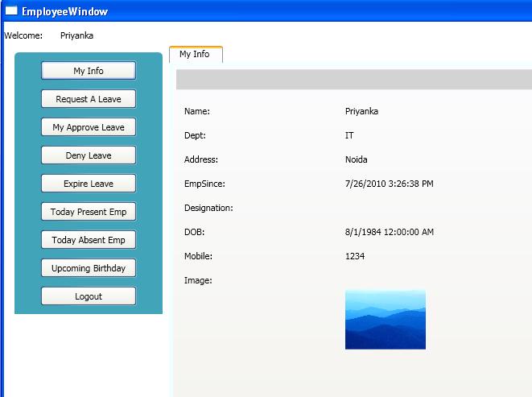The image size is (532, 397).
Task: Click the welcome username Priyanka
Action: click(76, 35)
